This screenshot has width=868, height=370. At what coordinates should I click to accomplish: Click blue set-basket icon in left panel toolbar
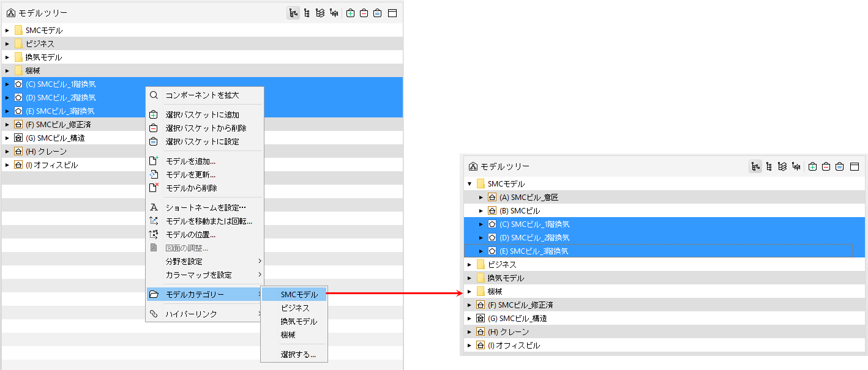click(378, 13)
